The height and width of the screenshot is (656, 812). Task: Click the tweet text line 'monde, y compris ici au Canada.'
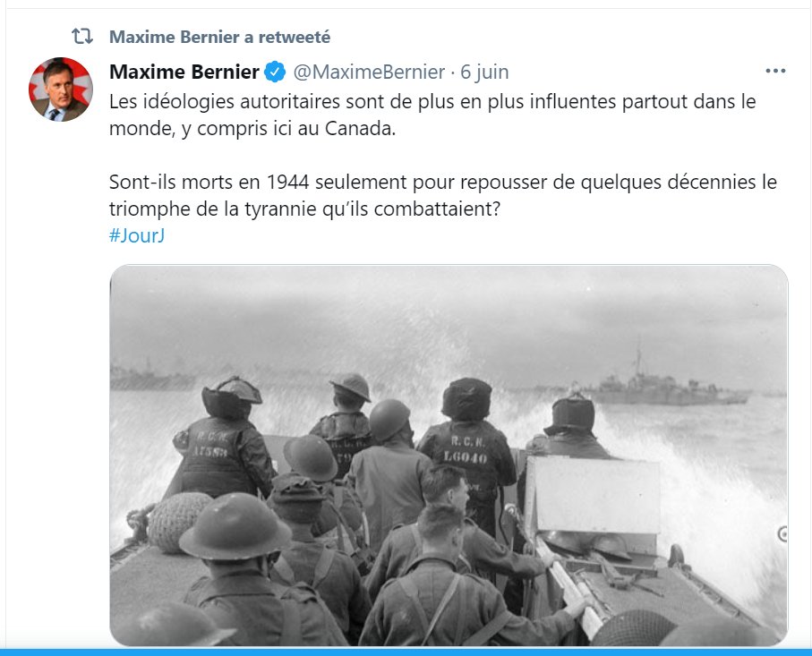252,128
